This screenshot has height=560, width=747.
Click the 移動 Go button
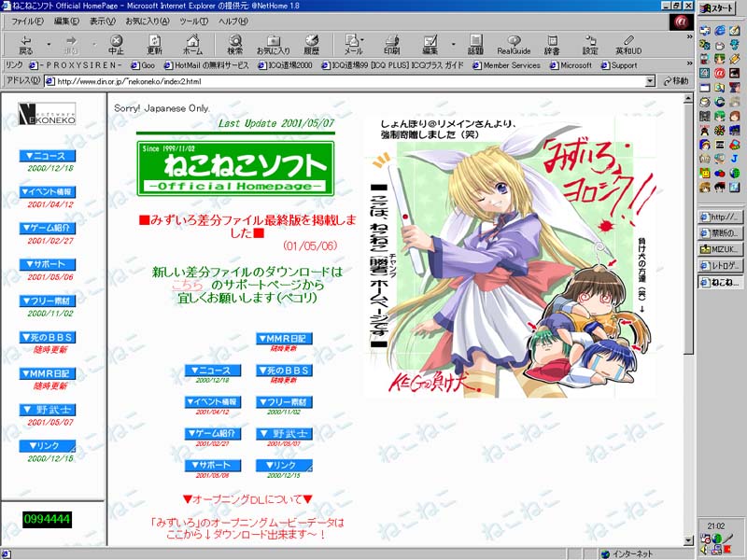[676, 81]
